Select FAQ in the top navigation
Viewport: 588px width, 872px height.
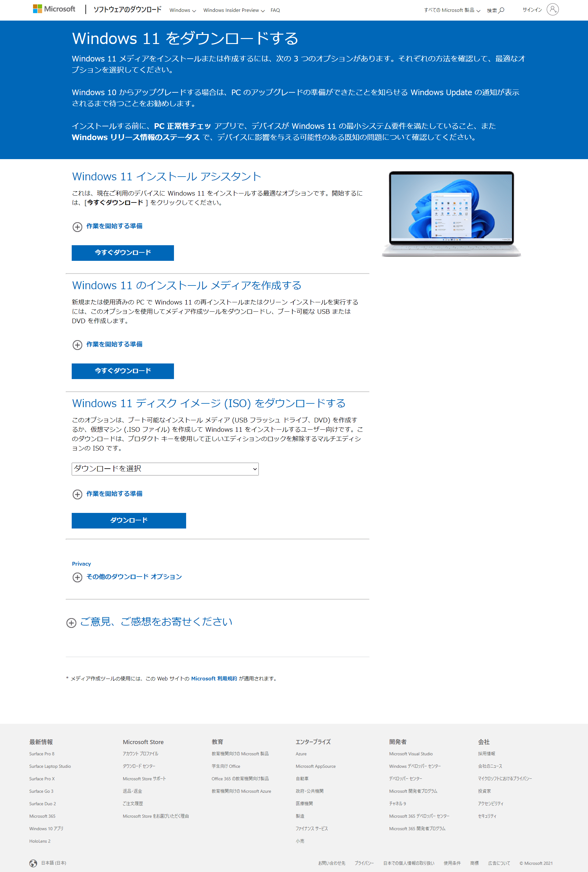click(x=275, y=10)
